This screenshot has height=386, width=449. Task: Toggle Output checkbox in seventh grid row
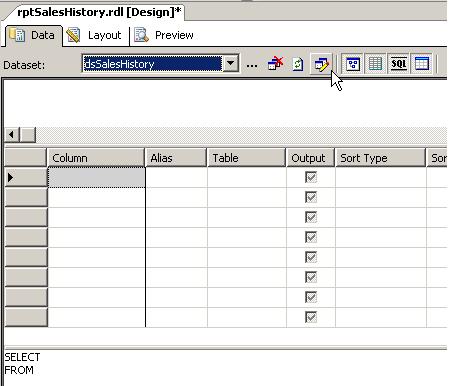(311, 297)
